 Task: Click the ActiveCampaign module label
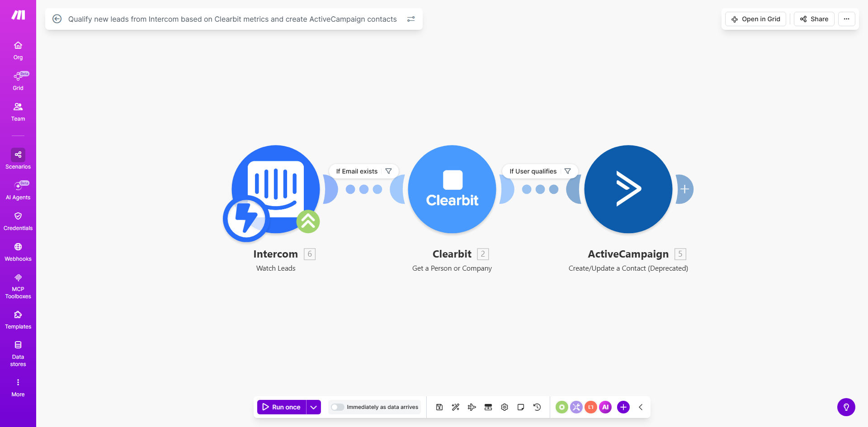[628, 254]
